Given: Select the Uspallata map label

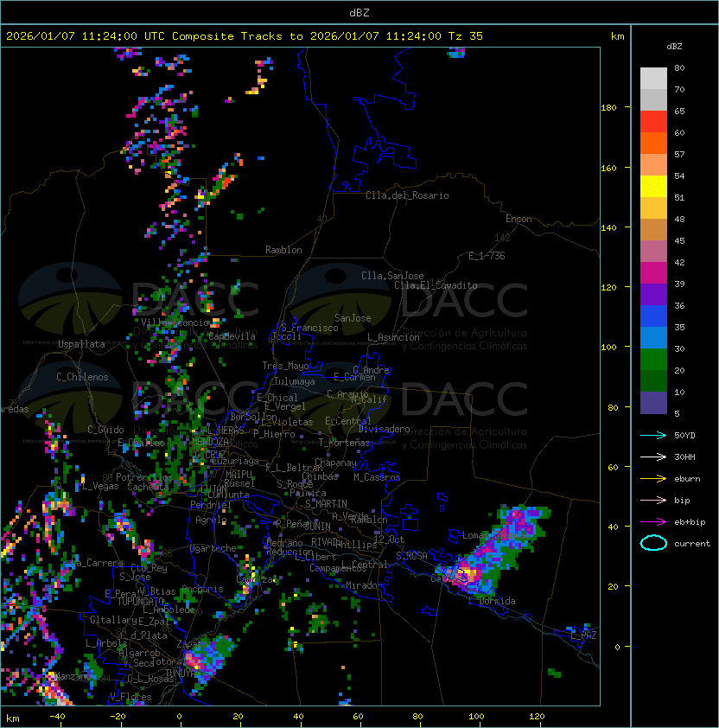Looking at the screenshot, I should pyautogui.click(x=81, y=344).
